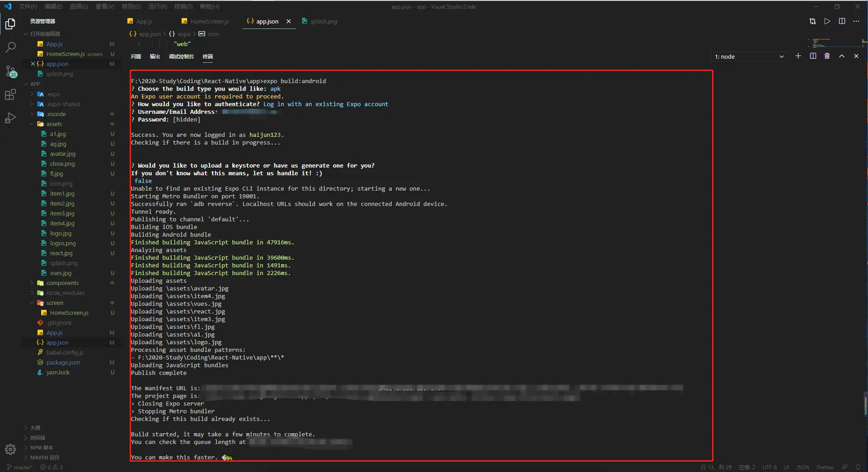Open yarn.lock in the file tree
The width and height of the screenshot is (868, 472).
(58, 372)
